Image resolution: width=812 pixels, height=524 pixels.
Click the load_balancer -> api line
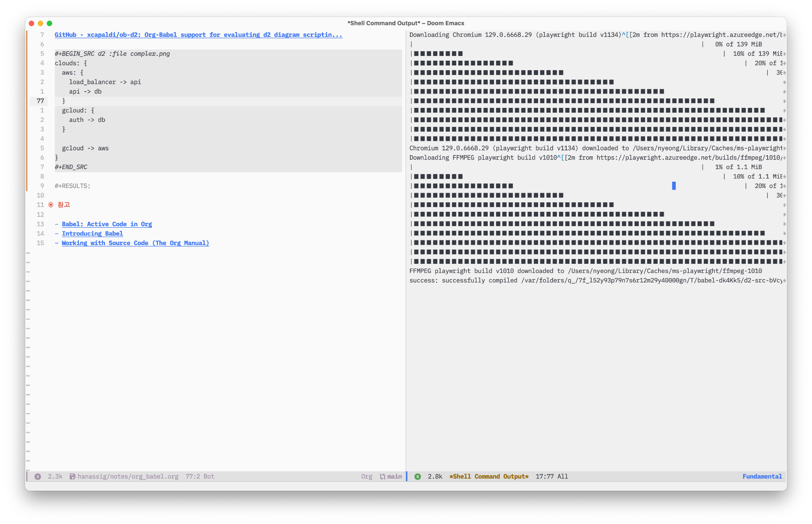[x=105, y=82]
